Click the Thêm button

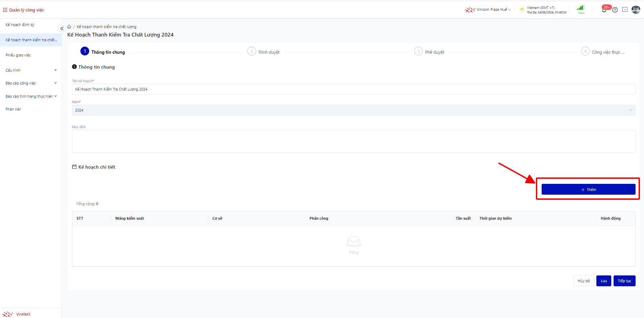coord(588,190)
